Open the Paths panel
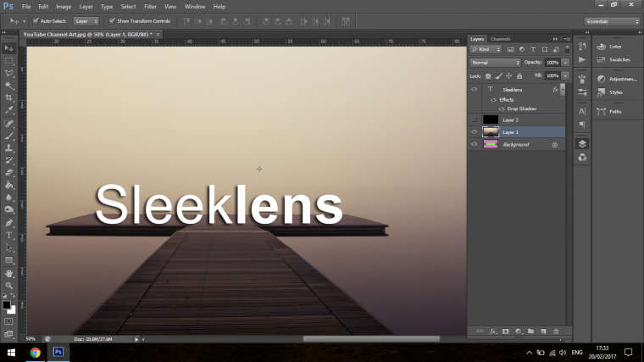Screen dimensions: 644x362 pos(615,111)
